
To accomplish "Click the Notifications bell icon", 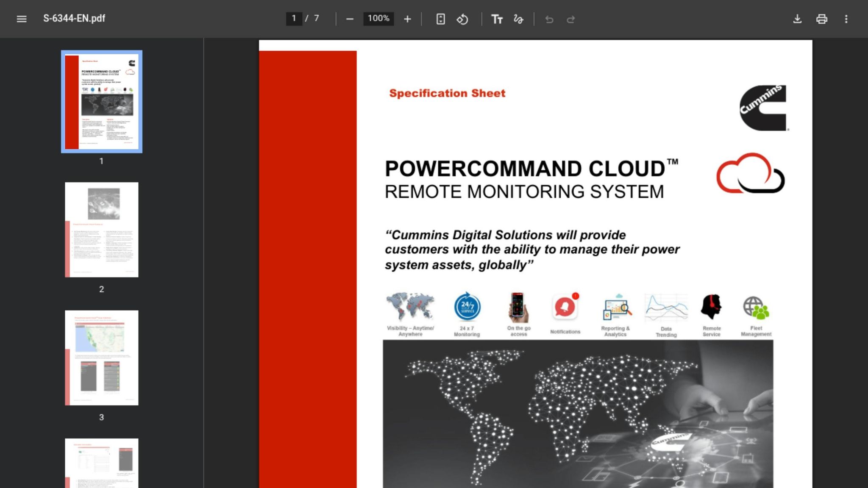I will click(565, 306).
